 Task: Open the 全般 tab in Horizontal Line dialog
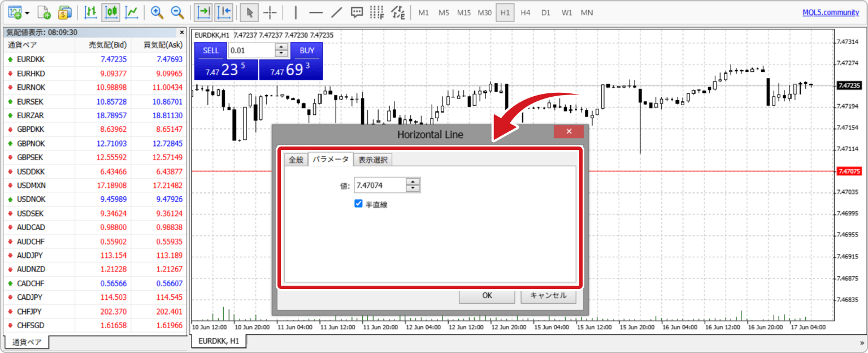tap(296, 160)
